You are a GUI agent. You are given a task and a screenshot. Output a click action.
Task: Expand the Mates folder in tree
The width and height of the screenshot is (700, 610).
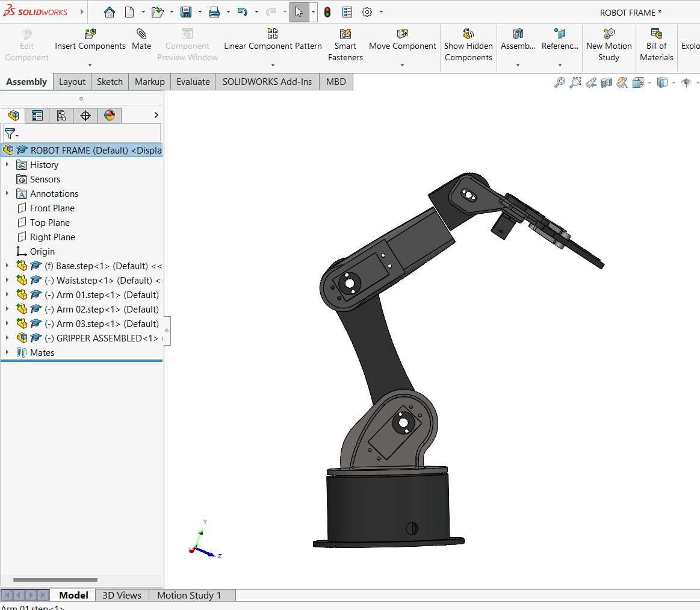(x=7, y=353)
